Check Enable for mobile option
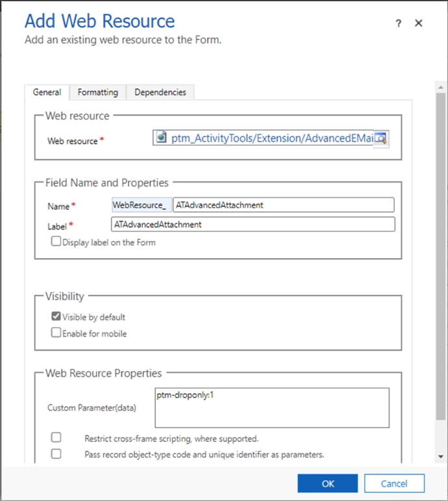Image resolution: width=448 pixels, height=501 pixels. 56,333
